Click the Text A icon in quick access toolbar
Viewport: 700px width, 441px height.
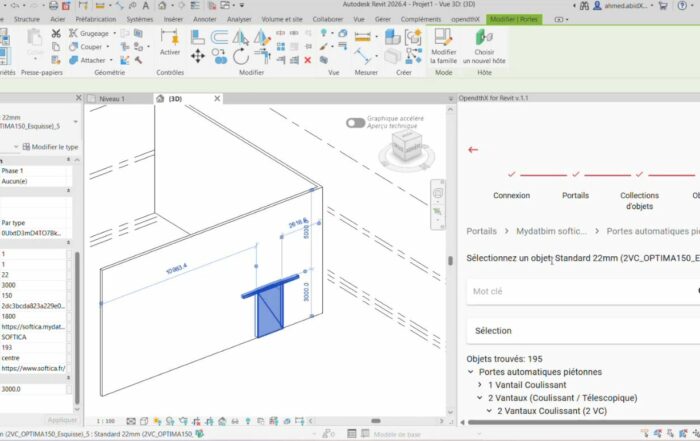(146, 6)
